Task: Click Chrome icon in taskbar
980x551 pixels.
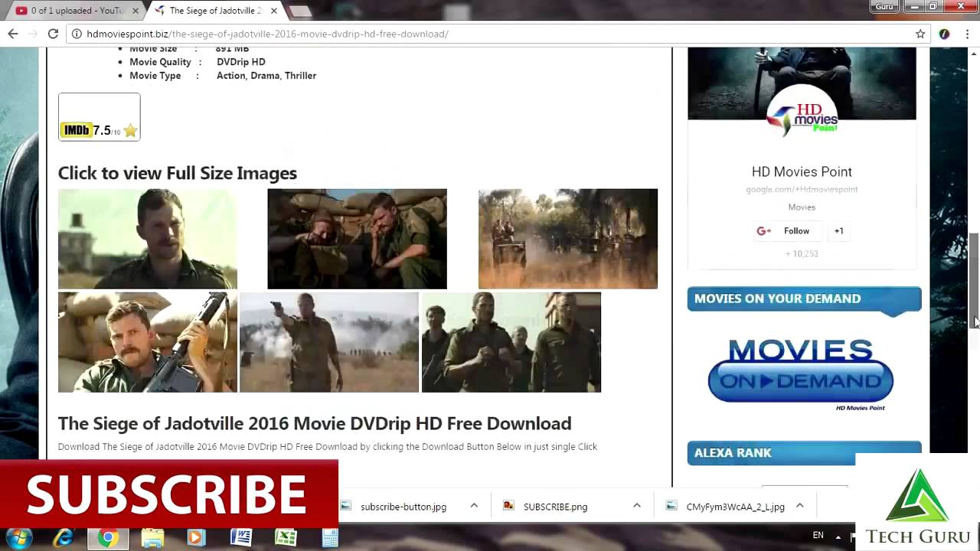Action: coord(108,538)
